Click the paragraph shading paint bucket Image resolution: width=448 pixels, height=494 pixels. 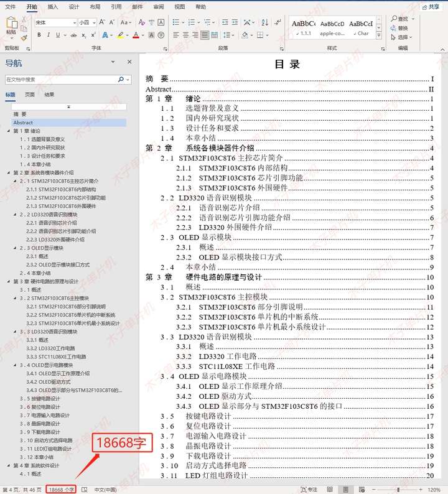click(245, 35)
